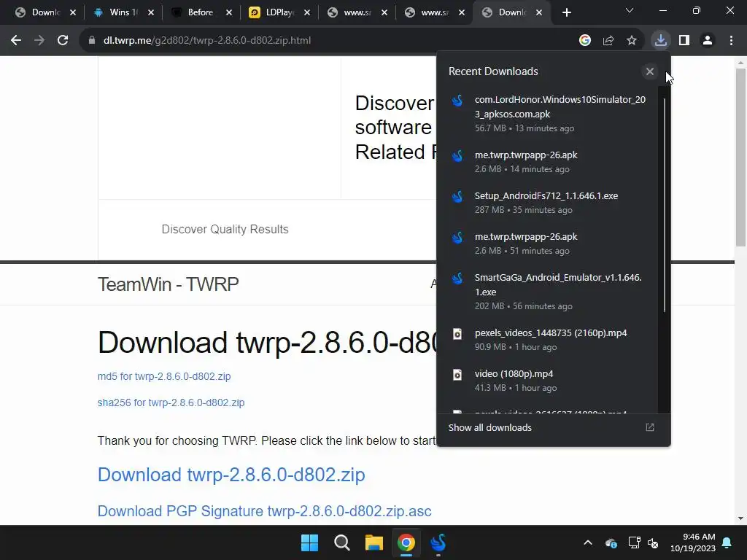
Task: Open the OneDrive tray icon
Action: 611,542
